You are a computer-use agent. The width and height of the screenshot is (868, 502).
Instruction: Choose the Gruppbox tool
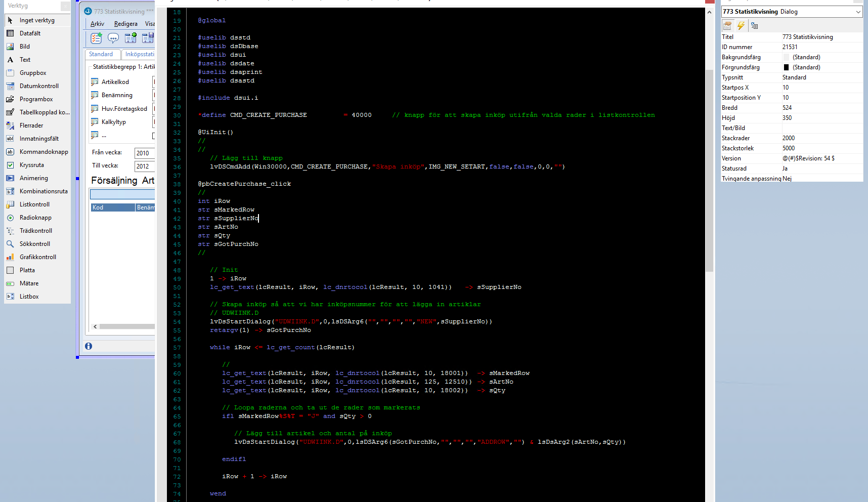point(32,73)
